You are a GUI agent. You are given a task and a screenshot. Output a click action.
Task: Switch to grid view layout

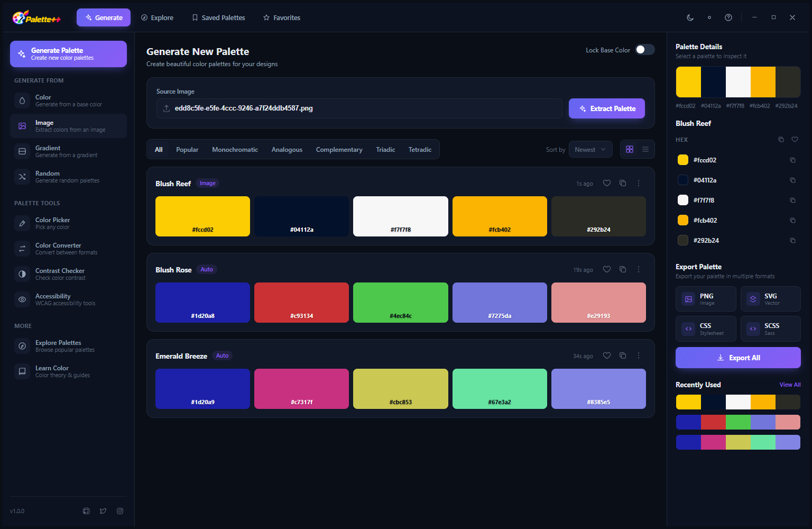pyautogui.click(x=630, y=149)
